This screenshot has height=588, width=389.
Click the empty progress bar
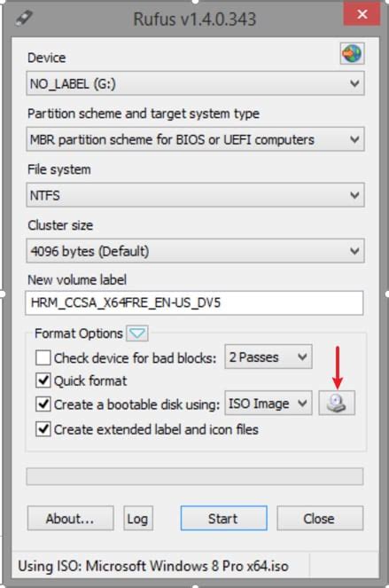click(x=195, y=476)
